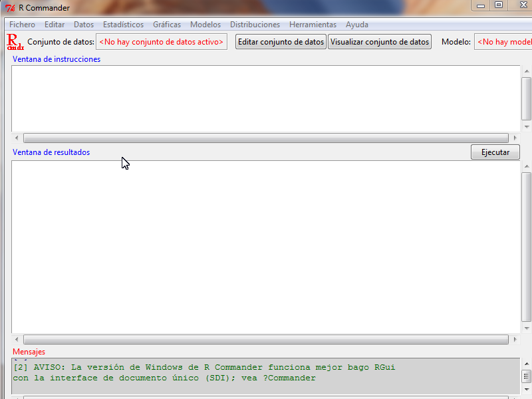Click the instructions window horizontal scrollbar thumb
This screenshot has height=399, width=532.
265,138
